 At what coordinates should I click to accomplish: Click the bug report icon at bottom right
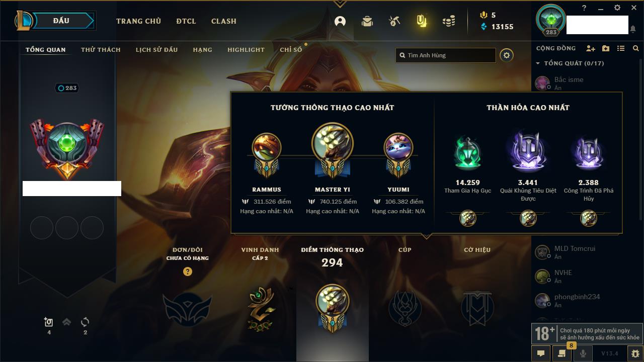point(635,353)
